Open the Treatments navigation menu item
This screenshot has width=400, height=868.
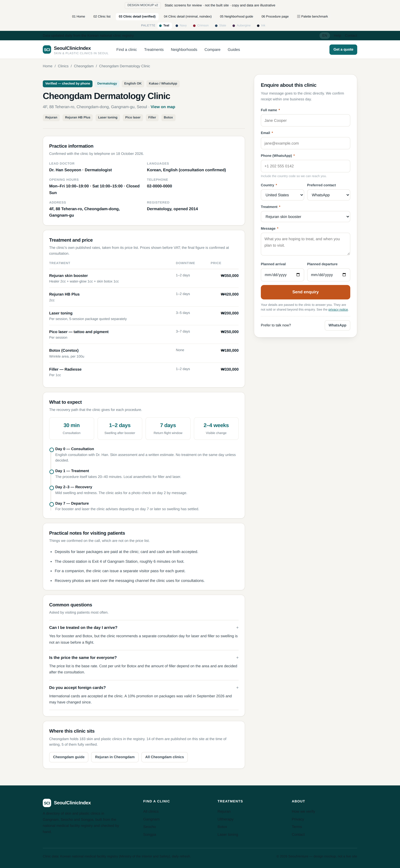click(x=154, y=49)
